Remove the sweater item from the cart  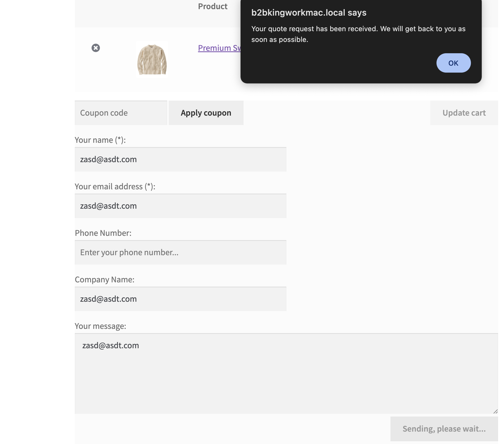pos(96,48)
